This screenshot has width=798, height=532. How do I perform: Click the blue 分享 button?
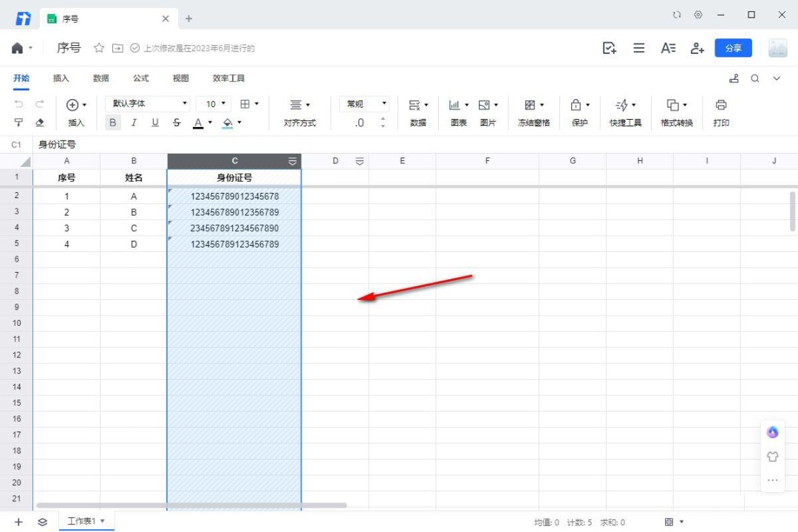(x=733, y=48)
